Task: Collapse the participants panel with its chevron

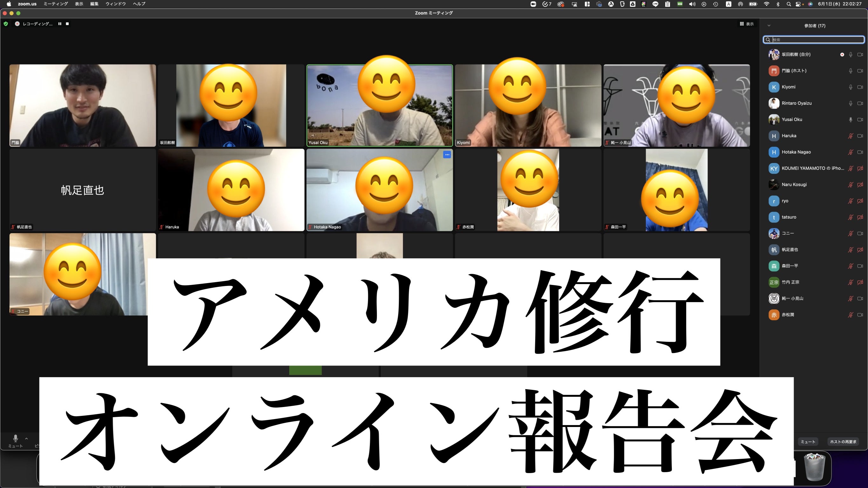Action: (769, 25)
